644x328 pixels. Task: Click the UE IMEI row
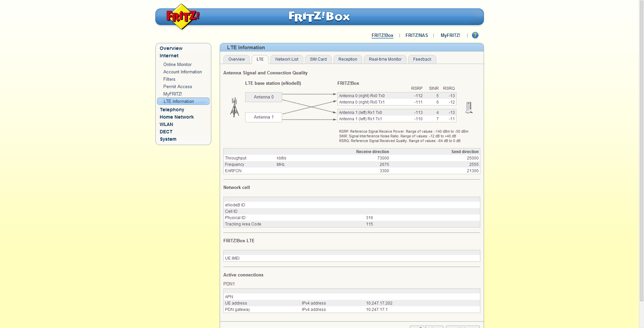(352, 258)
